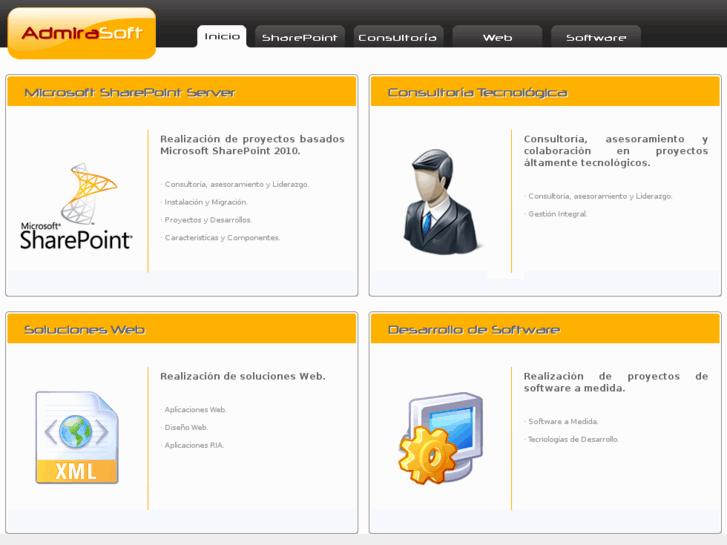Click 'Software a Medida' item

561,422
